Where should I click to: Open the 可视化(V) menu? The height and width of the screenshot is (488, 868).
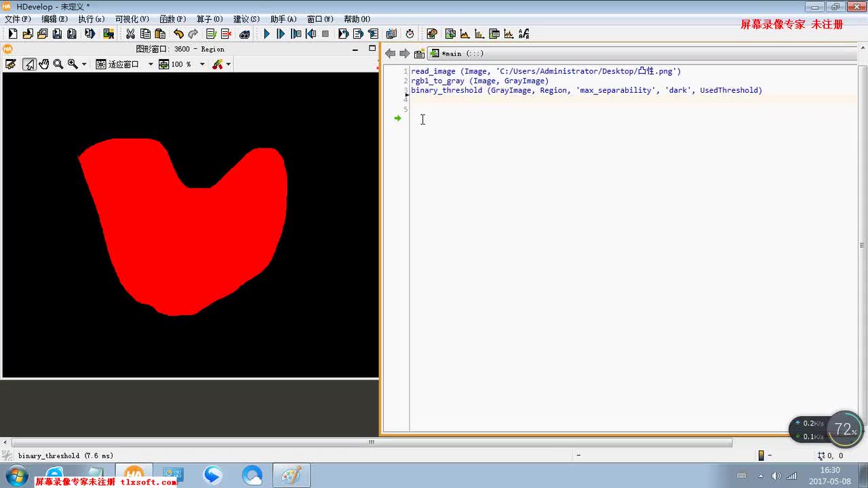click(132, 19)
